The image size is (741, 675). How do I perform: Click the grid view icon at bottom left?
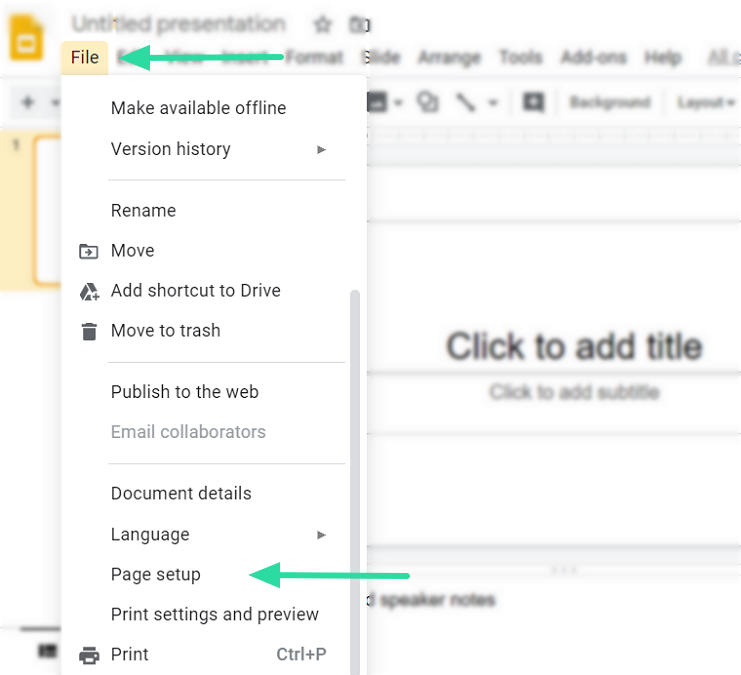pos(47,650)
